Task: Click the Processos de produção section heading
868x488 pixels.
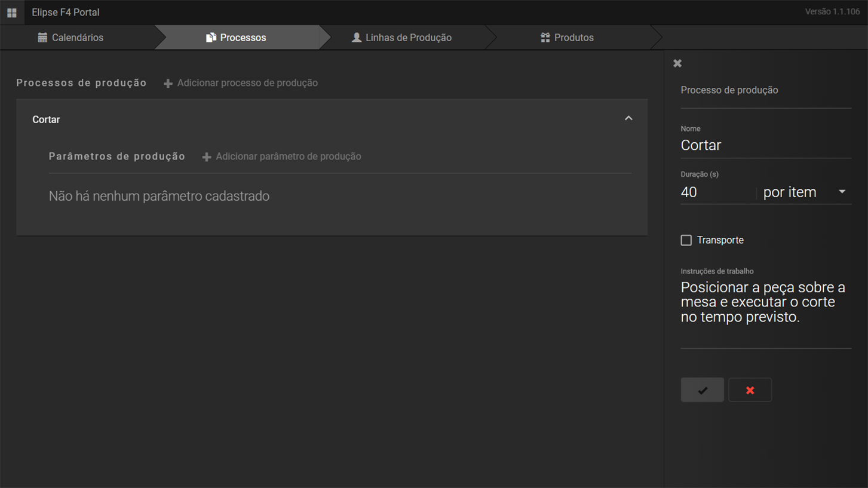Action: 81,83
